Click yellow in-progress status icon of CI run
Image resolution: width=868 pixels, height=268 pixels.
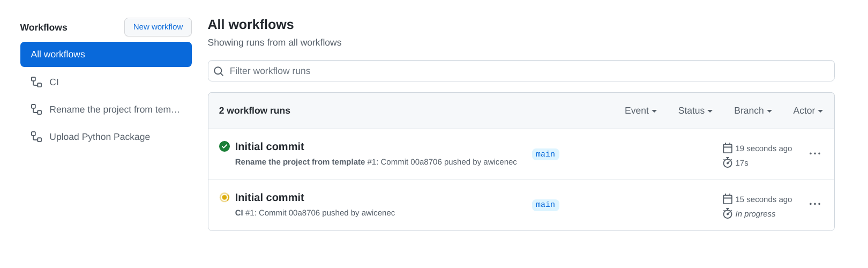[225, 197]
